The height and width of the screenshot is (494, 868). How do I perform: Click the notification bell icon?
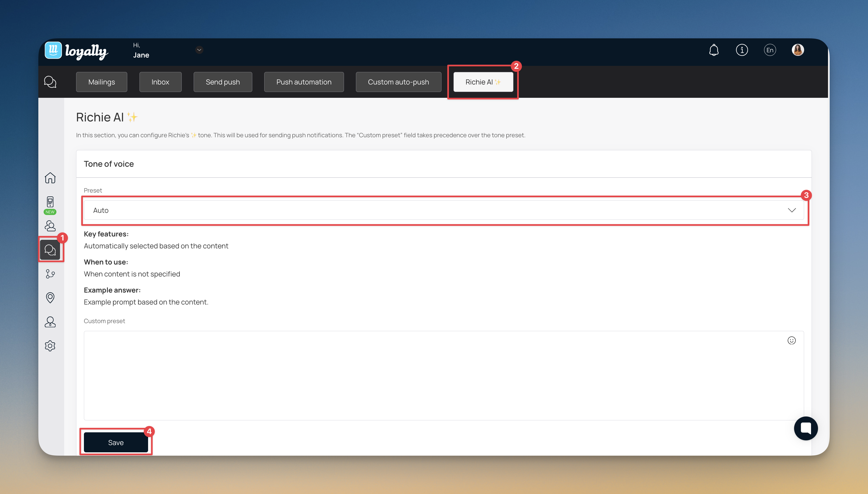pyautogui.click(x=714, y=50)
